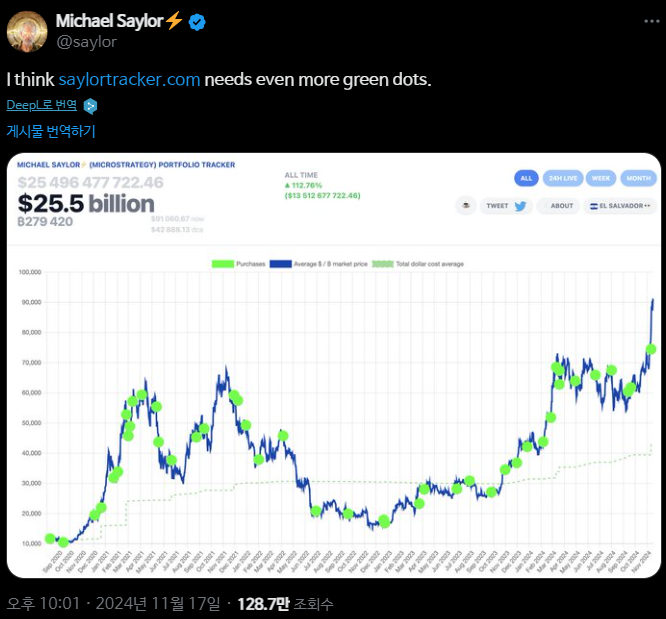Select the 24H LIVE tab
Screen dimensions: 666x619
coord(563,178)
